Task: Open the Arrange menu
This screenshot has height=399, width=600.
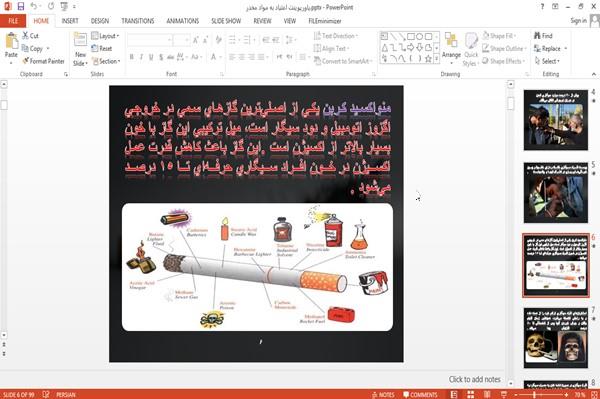Action: pyautogui.click(x=451, y=49)
